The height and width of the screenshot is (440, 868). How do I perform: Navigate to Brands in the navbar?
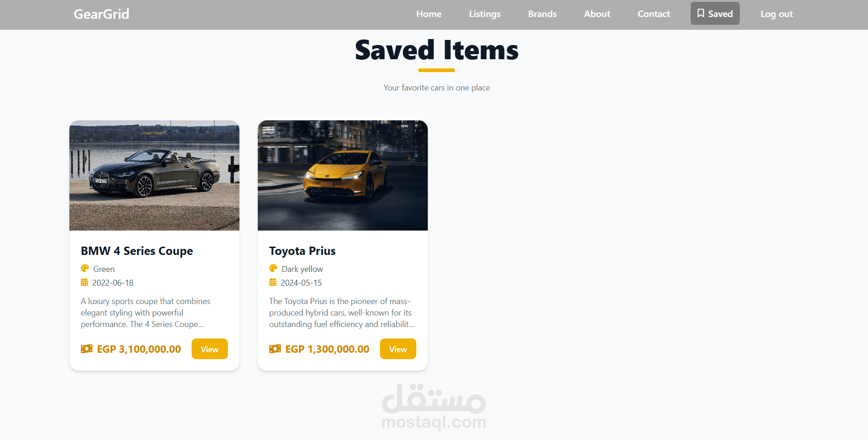click(542, 14)
